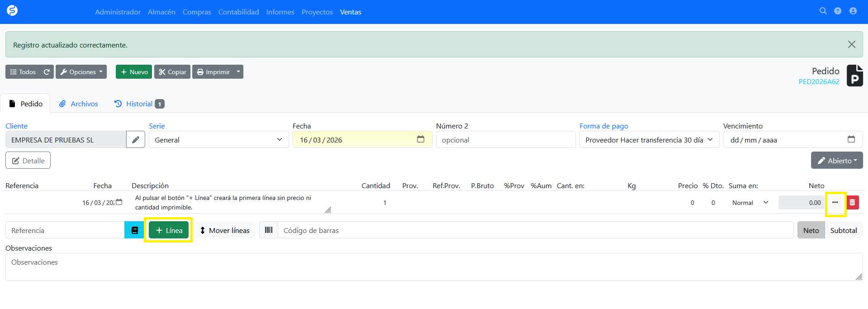The height and width of the screenshot is (309, 868).
Task: Delete the order line with red trash icon
Action: click(852, 203)
